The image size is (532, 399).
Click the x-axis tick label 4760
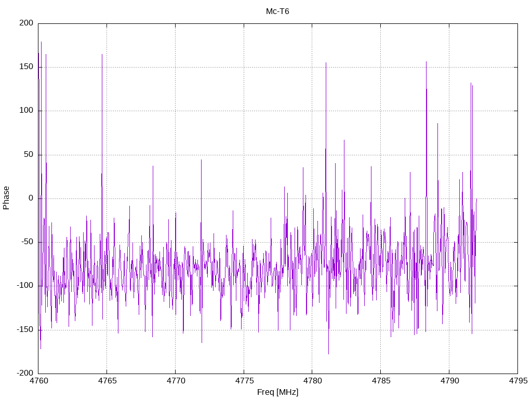click(x=38, y=381)
